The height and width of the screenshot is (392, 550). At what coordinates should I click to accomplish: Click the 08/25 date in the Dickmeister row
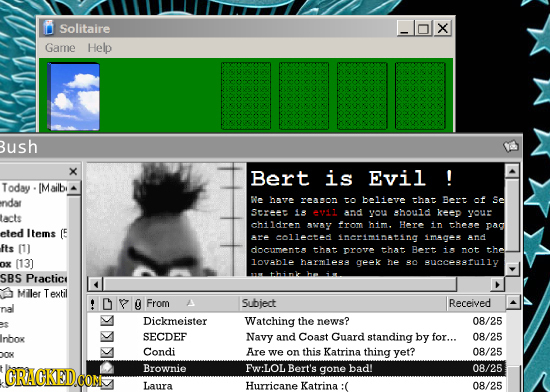487,321
